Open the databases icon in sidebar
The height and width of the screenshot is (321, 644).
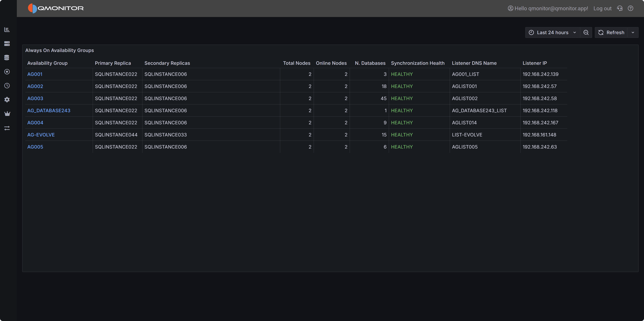click(7, 57)
